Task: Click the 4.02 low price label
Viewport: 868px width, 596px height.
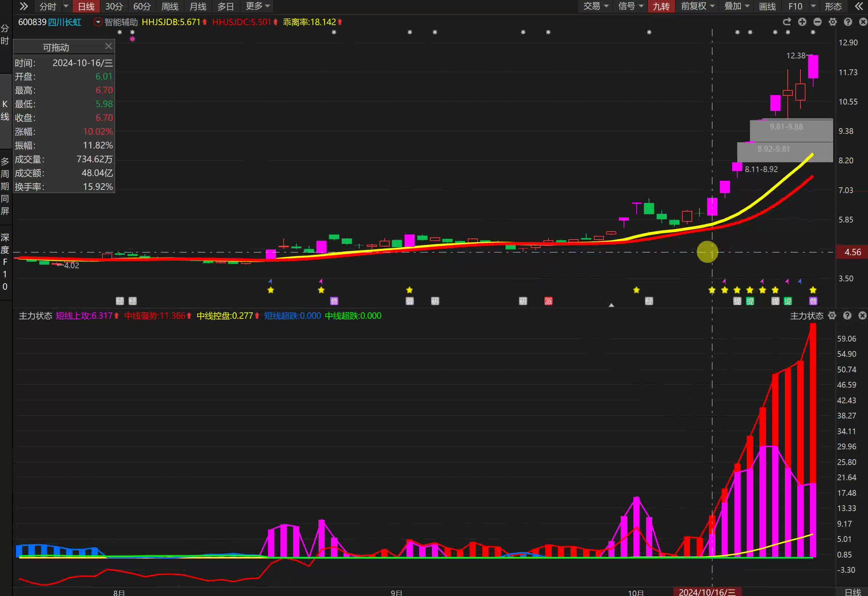Action: tap(72, 265)
